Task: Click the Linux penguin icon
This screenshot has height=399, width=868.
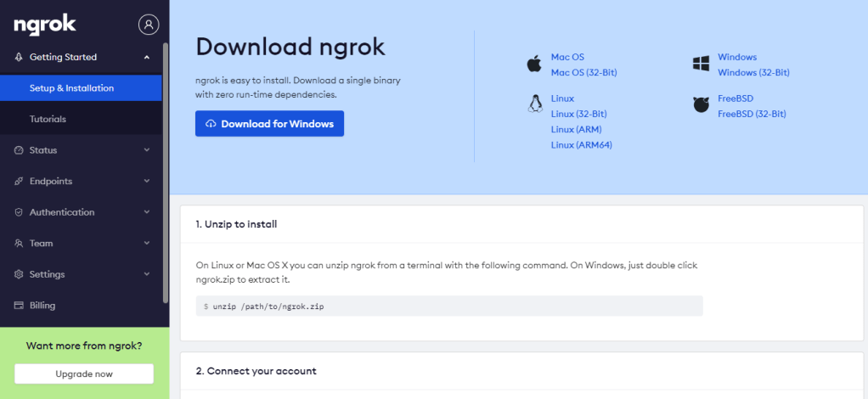Action: tap(535, 104)
